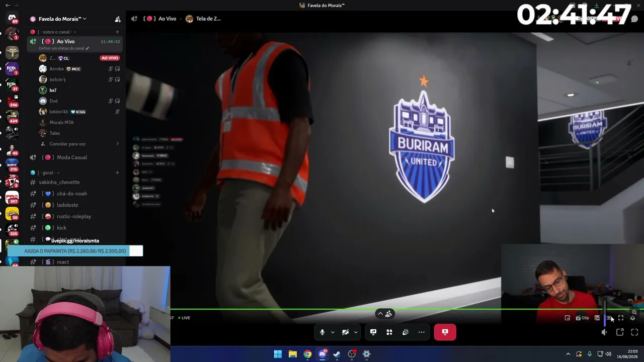Open Steam from taskbar

click(337, 354)
